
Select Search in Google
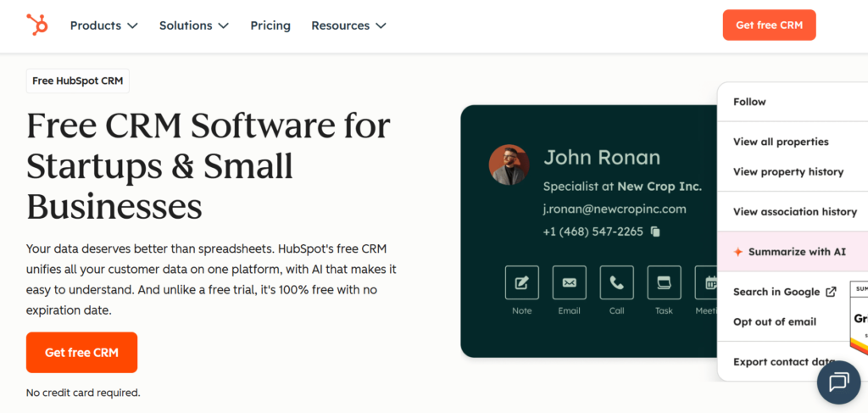pos(776,292)
